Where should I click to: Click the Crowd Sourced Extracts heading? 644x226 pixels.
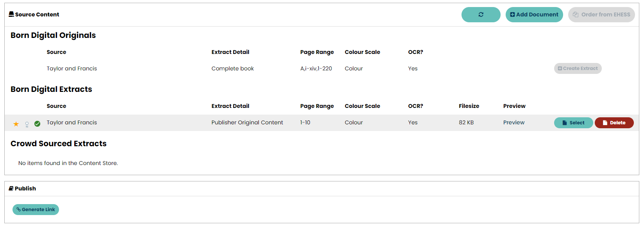pos(58,143)
